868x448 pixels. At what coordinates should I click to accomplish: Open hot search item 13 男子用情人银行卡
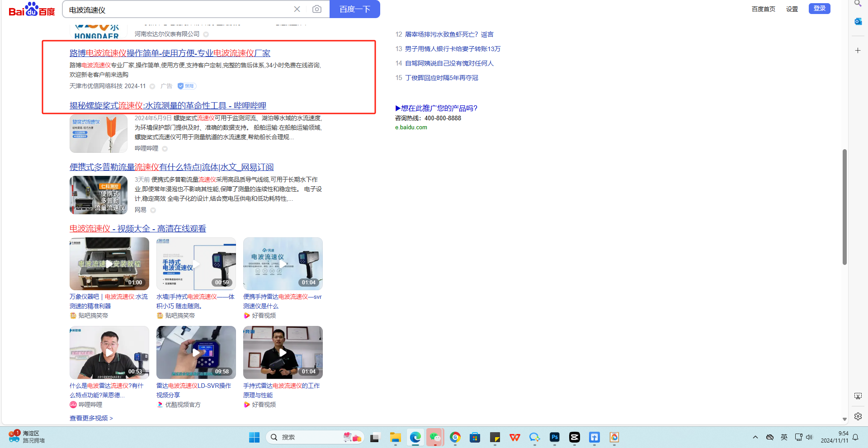(453, 49)
